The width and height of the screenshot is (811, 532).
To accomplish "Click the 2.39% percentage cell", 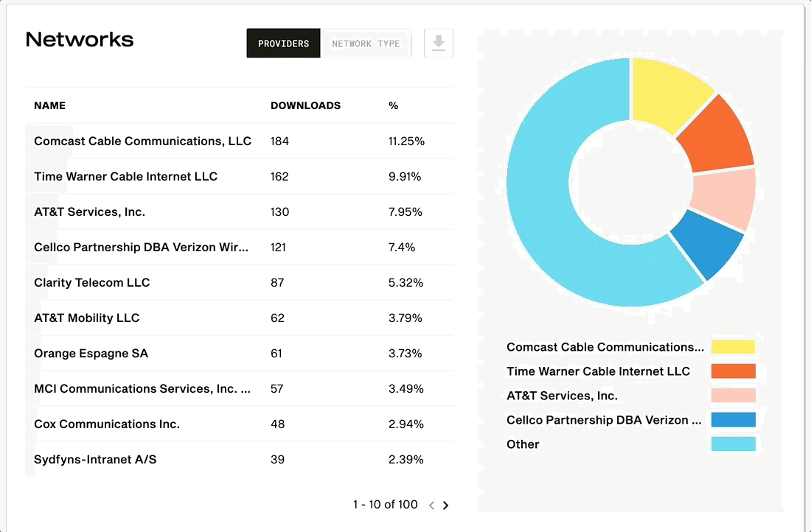I will coord(406,459).
